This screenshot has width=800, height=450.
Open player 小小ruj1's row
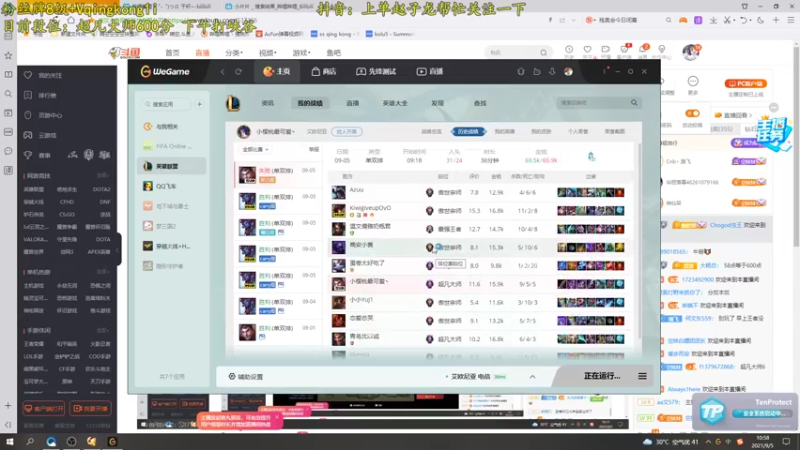click(482, 303)
